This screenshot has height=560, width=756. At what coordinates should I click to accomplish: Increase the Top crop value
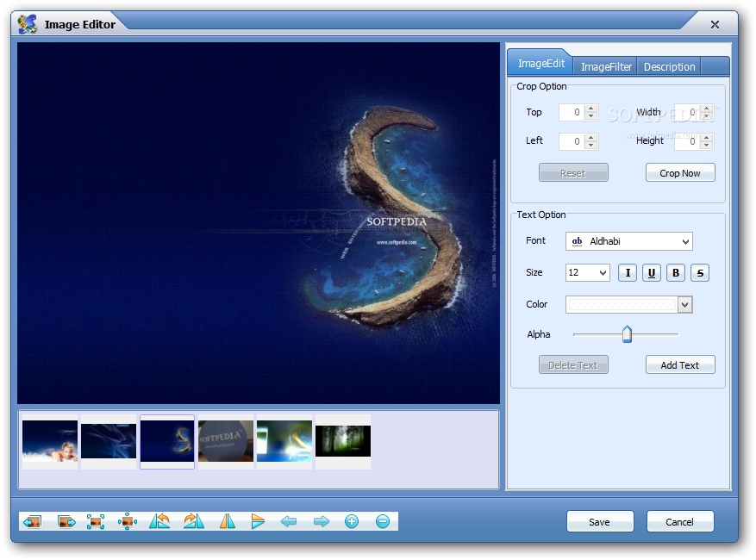591,109
